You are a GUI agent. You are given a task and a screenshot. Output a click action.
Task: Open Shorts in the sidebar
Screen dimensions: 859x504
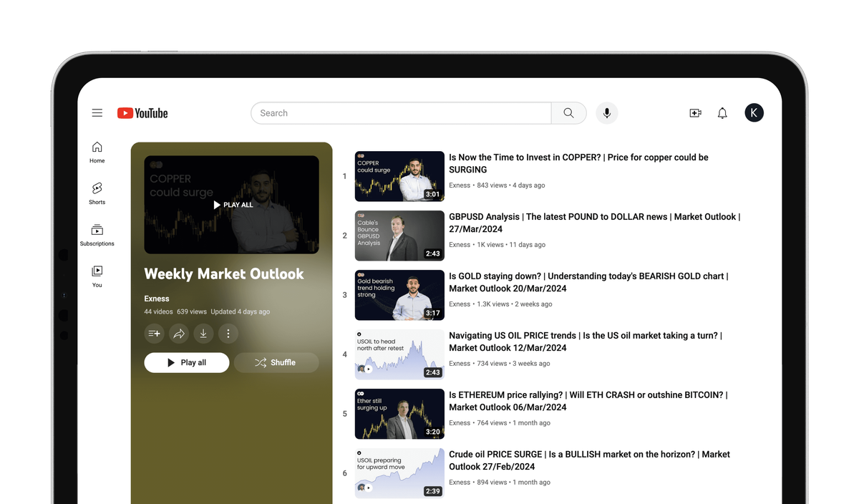click(97, 193)
